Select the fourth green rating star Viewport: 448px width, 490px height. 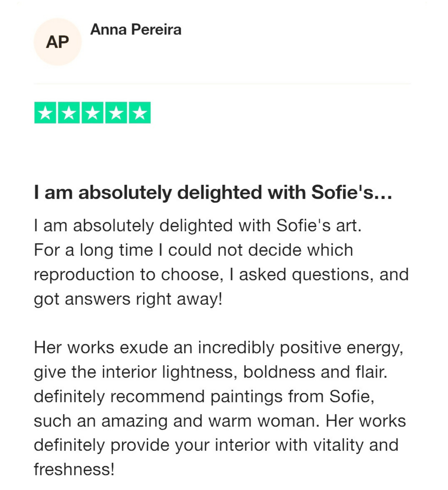click(116, 113)
